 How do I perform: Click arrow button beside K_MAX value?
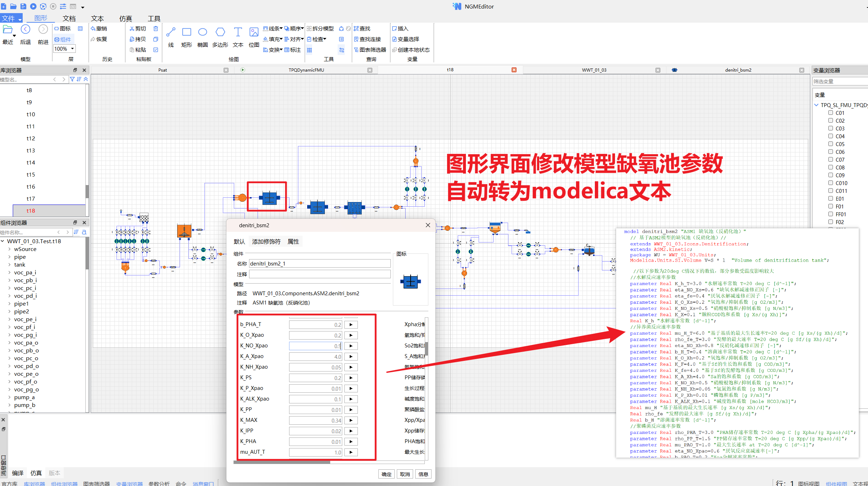[x=351, y=420]
